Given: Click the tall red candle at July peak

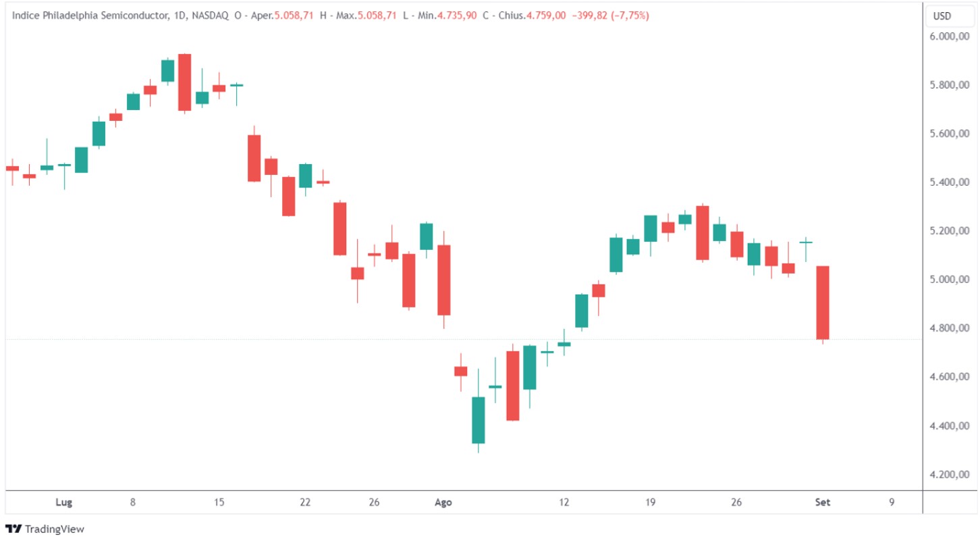Looking at the screenshot, I should click(184, 82).
